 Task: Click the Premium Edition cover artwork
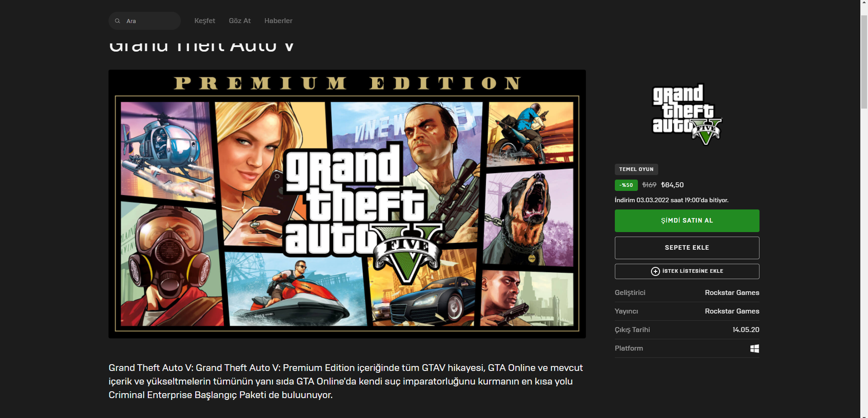tap(347, 204)
